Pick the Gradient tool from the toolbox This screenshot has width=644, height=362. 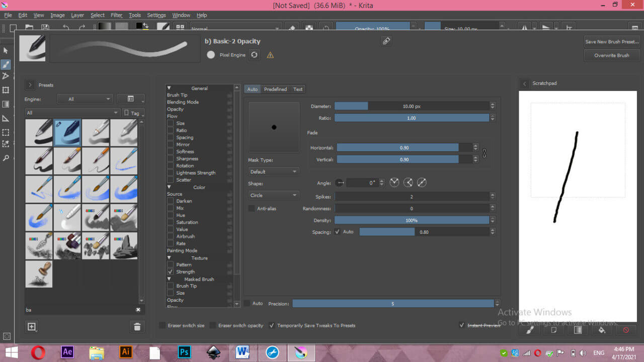[x=6, y=104]
